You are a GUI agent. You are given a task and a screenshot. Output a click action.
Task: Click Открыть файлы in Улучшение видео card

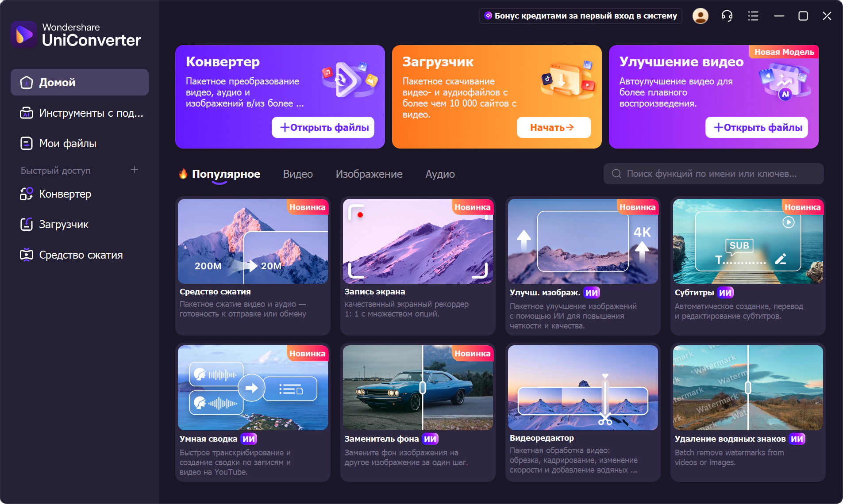(x=757, y=128)
